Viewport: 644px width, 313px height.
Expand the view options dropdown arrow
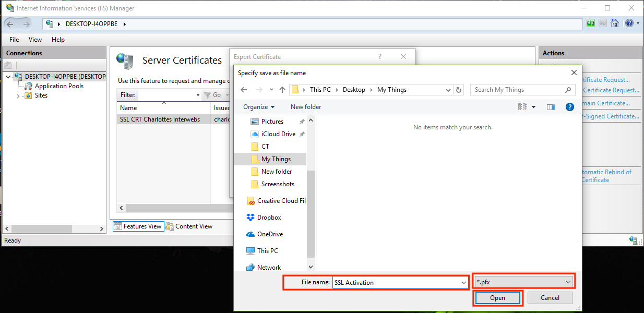point(533,107)
